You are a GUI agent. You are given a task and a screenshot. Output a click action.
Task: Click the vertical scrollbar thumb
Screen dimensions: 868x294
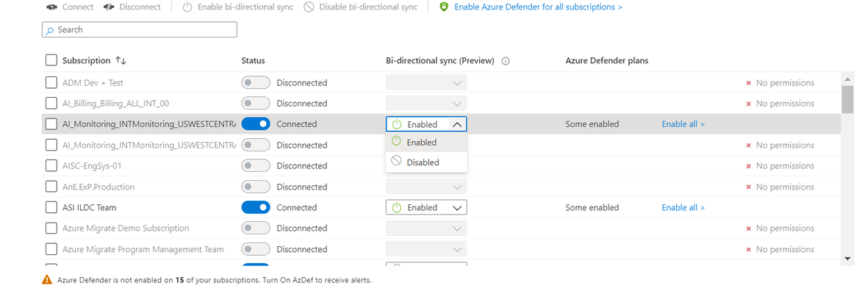pos(847,99)
